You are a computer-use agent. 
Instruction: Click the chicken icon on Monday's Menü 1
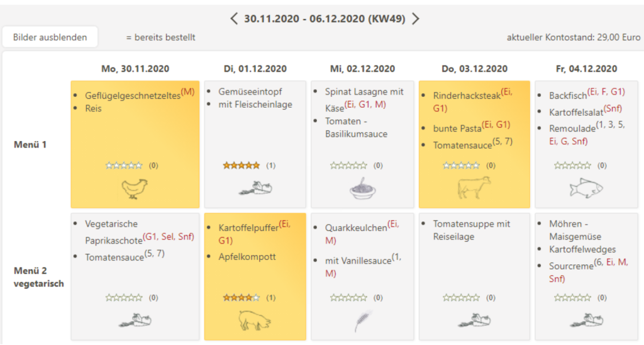pyautogui.click(x=134, y=188)
